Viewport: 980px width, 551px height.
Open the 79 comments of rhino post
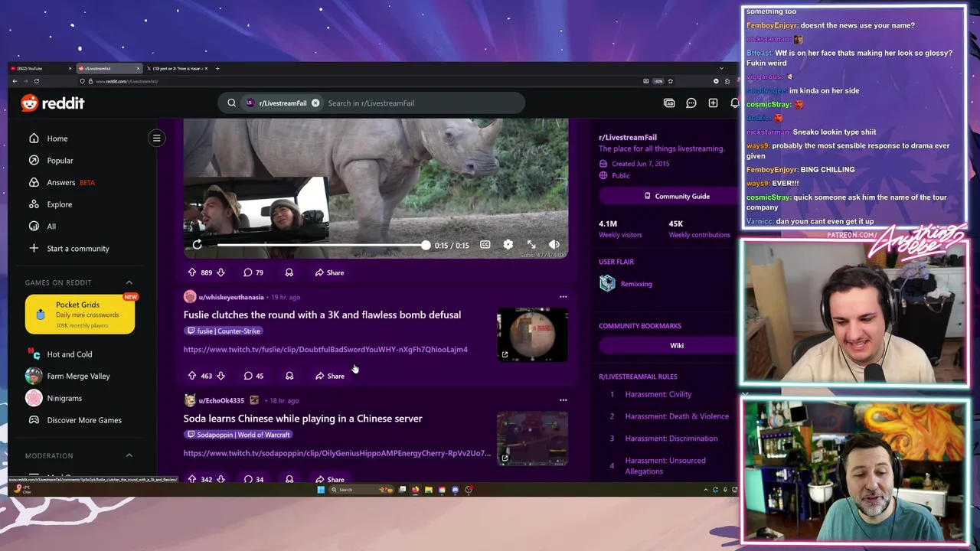(x=253, y=272)
